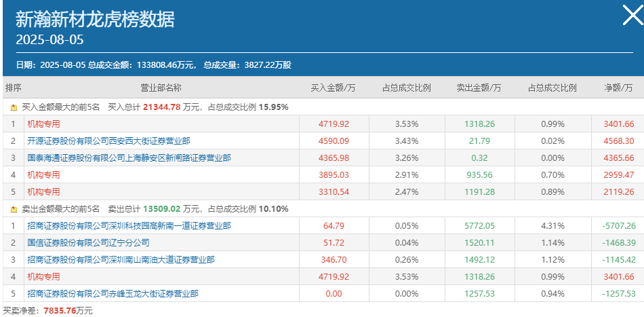Click net amount 2959.47
Viewport: 644px width, 317px height.
619,174
